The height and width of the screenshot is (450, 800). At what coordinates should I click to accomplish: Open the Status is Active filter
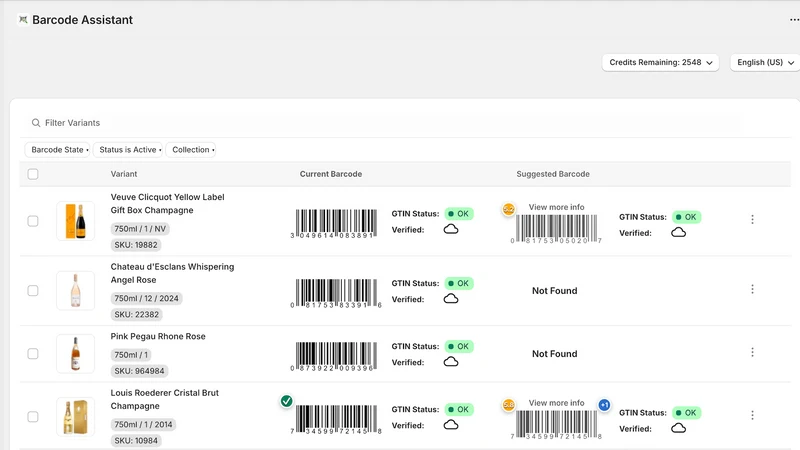pos(128,149)
